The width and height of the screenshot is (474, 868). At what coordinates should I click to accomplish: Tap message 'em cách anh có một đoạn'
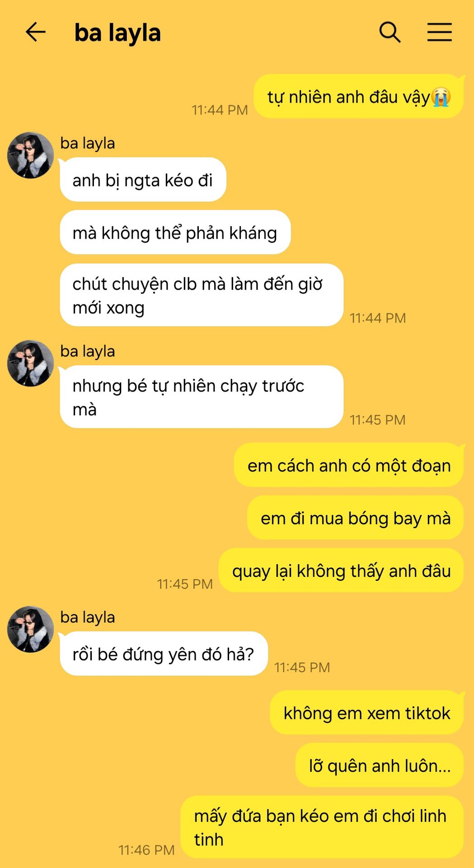pos(349,465)
